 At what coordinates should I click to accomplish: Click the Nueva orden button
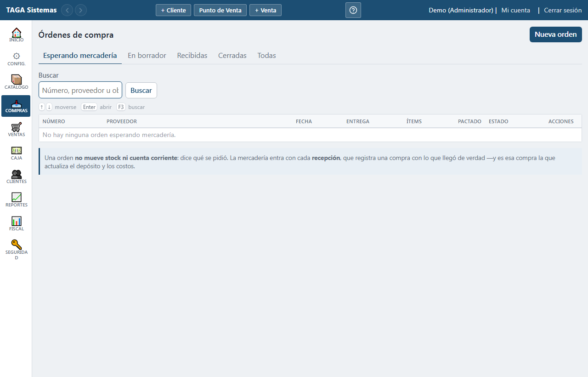click(556, 34)
